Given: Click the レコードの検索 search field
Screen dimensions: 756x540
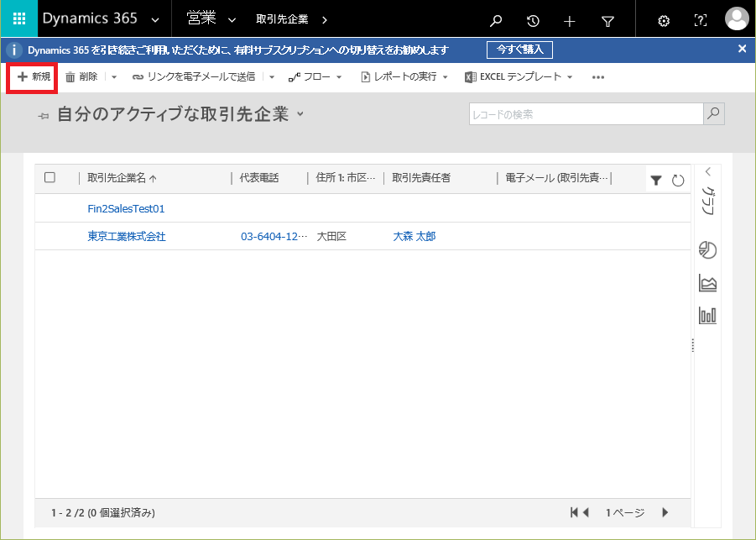Looking at the screenshot, I should [586, 114].
